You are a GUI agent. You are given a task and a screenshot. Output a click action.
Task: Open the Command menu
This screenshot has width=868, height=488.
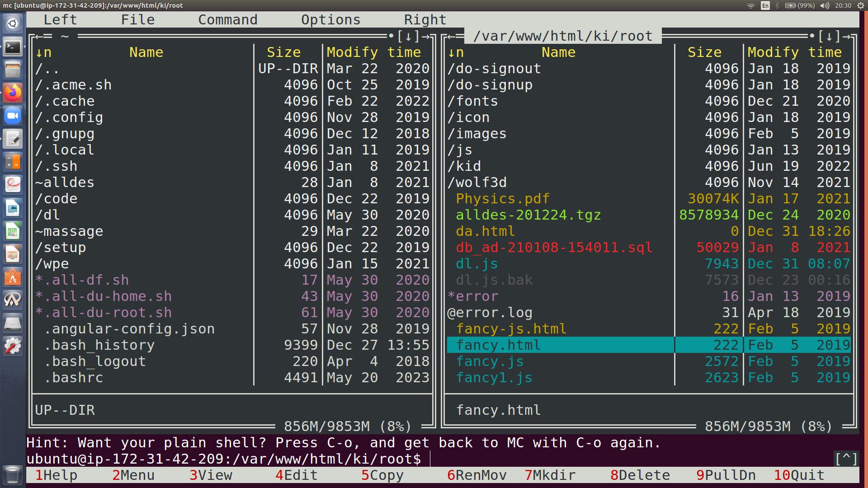click(227, 20)
